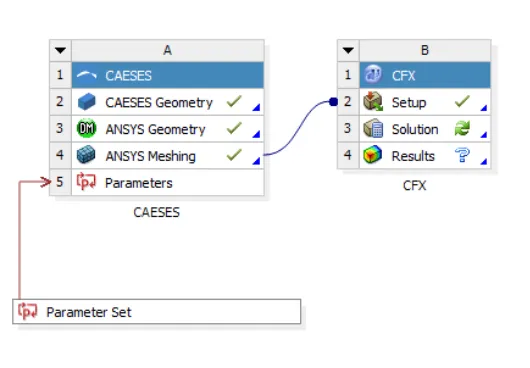The height and width of the screenshot is (368, 530).
Task: Click the blue cube CAESES Geometry icon
Action: (87, 102)
